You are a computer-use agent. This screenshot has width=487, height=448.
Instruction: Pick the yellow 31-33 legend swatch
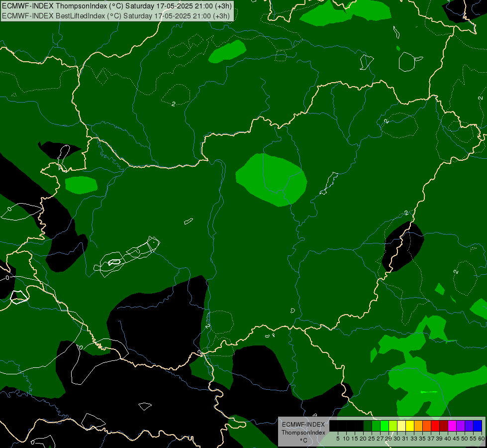410,426
